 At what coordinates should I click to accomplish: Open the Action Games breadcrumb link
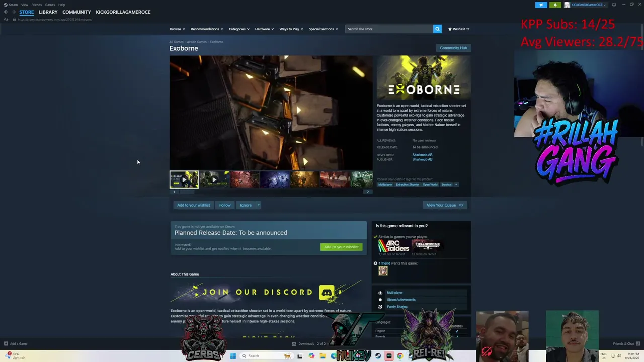click(x=197, y=42)
